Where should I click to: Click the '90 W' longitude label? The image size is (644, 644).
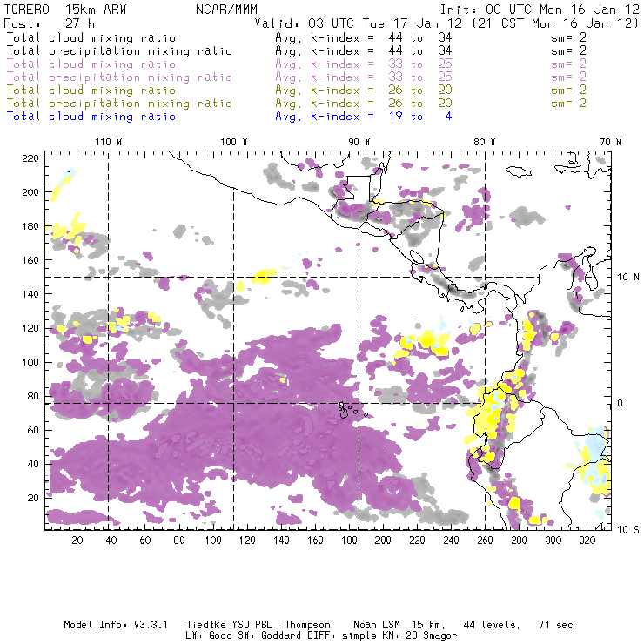pos(359,142)
